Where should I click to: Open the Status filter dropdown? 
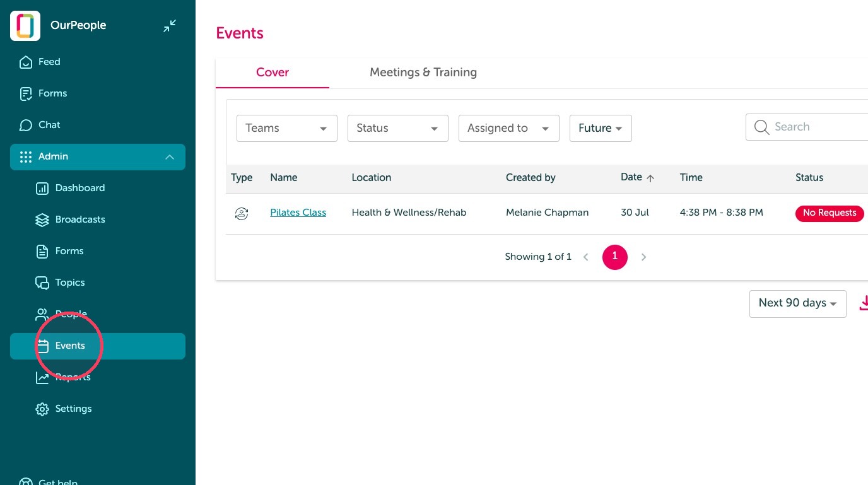tap(398, 128)
